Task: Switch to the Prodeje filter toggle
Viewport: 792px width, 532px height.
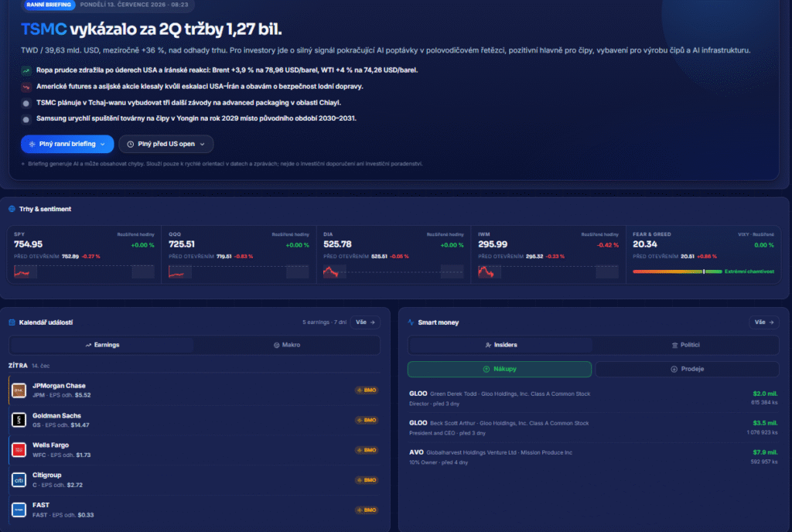Action: [687, 369]
